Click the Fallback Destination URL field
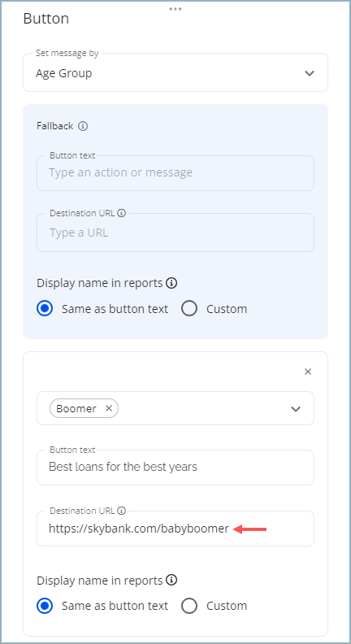The height and width of the screenshot is (644, 351). click(x=175, y=233)
